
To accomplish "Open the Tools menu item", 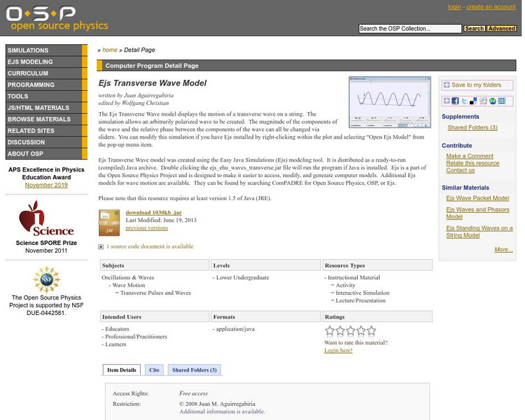I will [46, 96].
